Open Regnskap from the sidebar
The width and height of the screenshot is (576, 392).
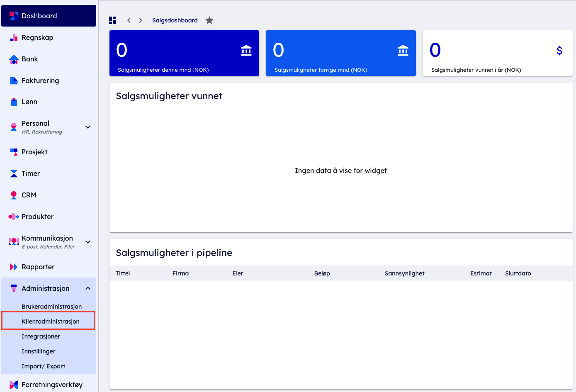click(x=37, y=37)
